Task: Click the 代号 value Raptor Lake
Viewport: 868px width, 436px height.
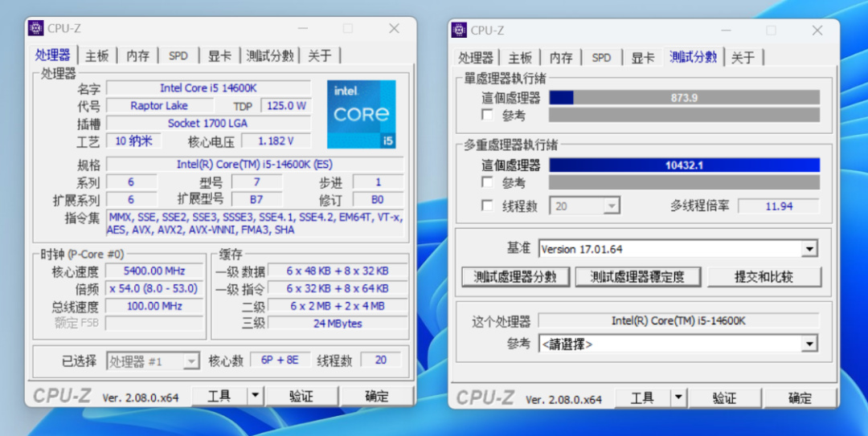Action: (159, 106)
